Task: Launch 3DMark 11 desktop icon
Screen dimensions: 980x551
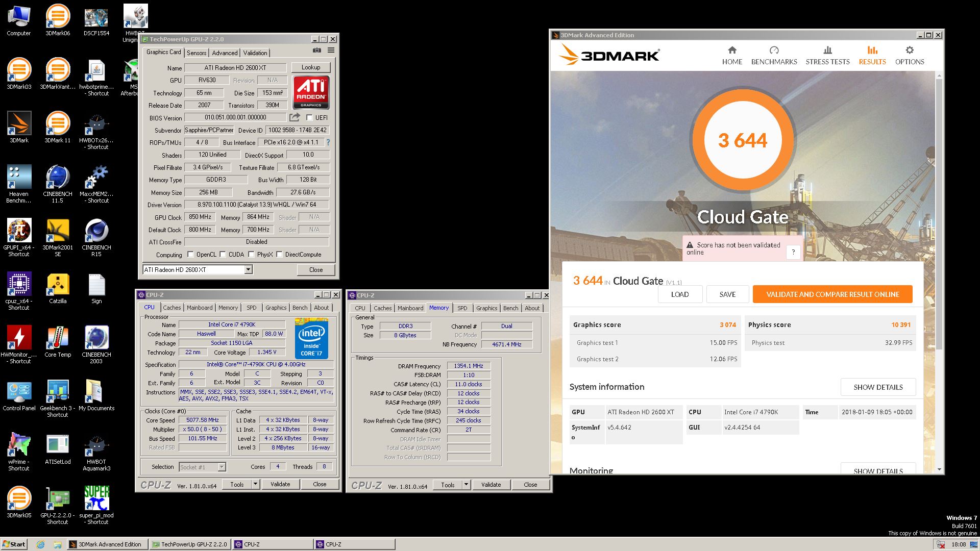Action: click(58, 128)
